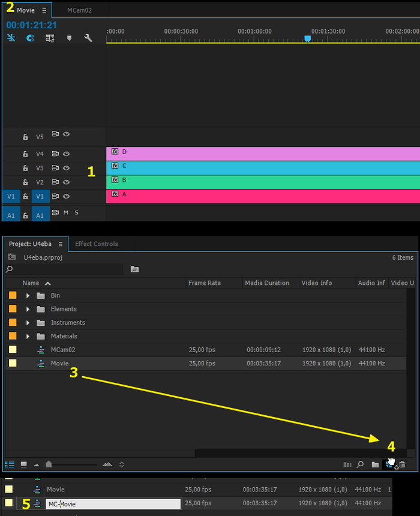Switch to the Movie timeline tab
The width and height of the screenshot is (420, 516).
coord(26,11)
